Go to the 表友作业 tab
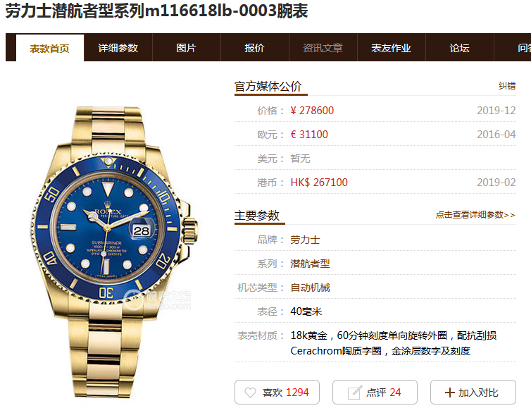The image size is (531, 420). pyautogui.click(x=391, y=48)
